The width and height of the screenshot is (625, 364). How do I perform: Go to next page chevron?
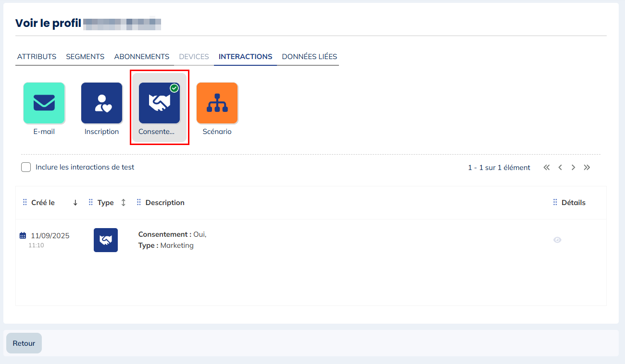click(573, 168)
